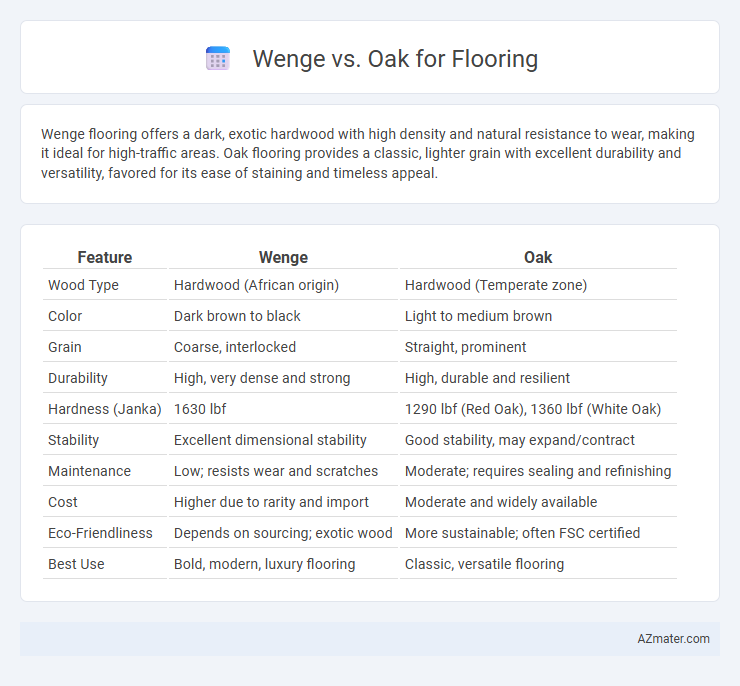The height and width of the screenshot is (686, 740).
Task: Click 'Bold, modern, luxury flooring' cell
Action: (264, 564)
